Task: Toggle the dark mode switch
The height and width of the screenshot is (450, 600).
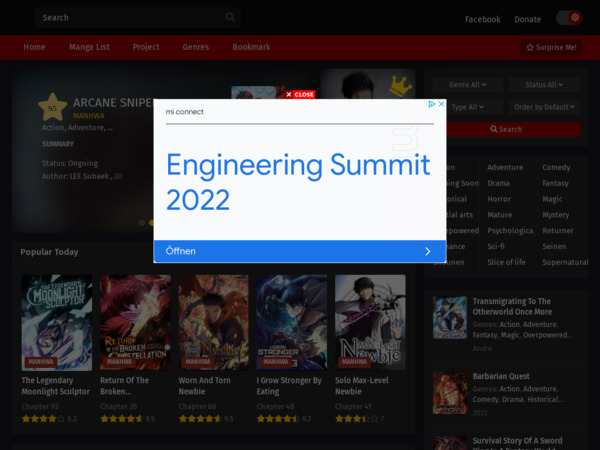Action: [569, 18]
